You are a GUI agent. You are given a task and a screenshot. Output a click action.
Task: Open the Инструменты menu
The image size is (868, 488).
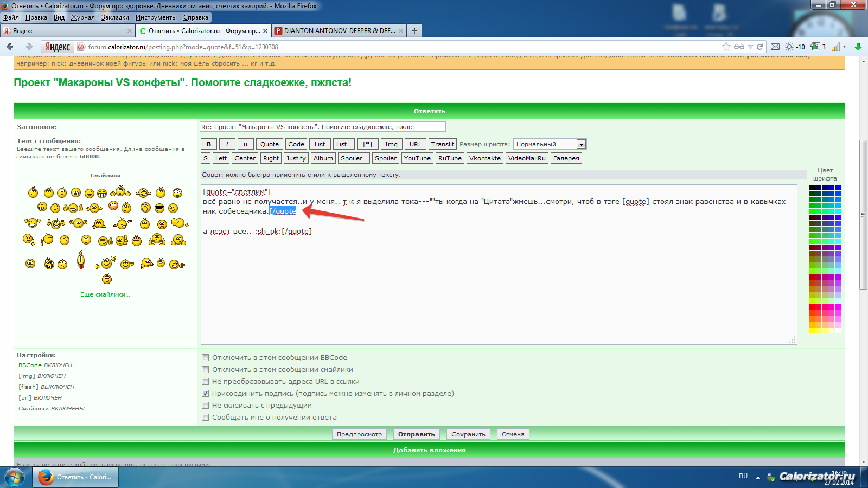[x=156, y=17]
